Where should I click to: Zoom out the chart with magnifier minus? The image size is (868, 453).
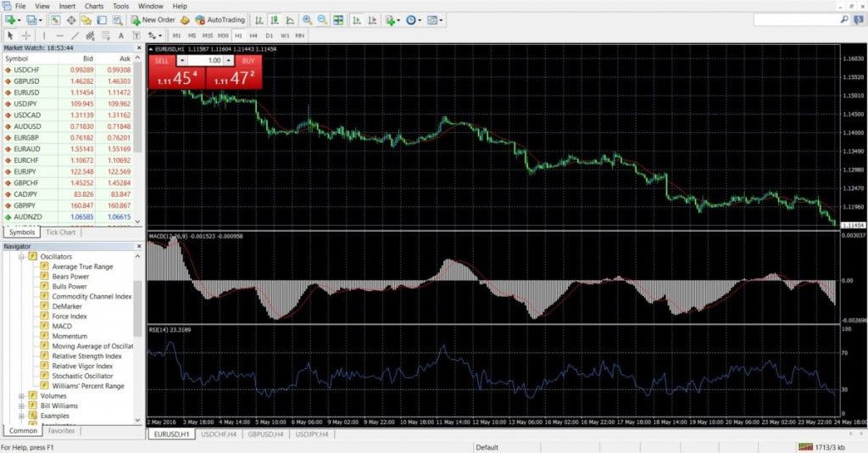coord(322,20)
